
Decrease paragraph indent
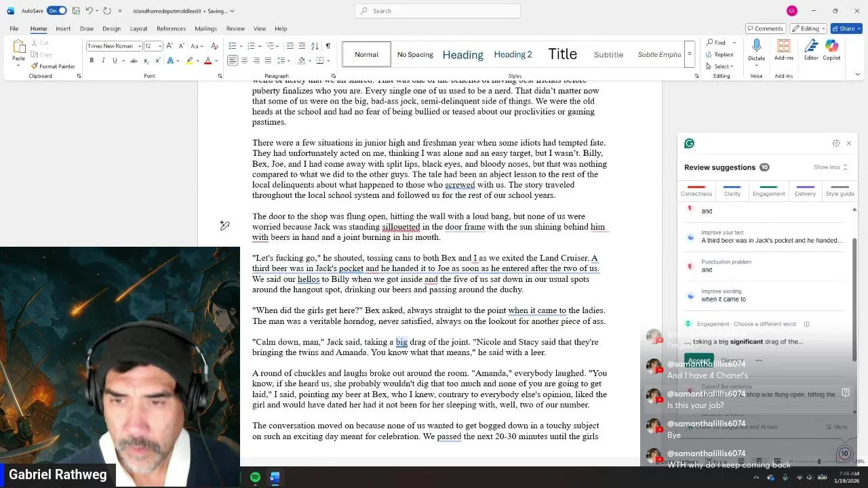[290, 46]
